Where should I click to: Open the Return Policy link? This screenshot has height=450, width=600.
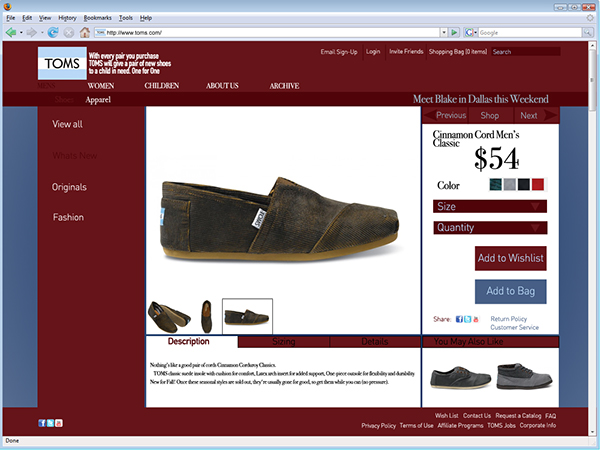(x=509, y=319)
